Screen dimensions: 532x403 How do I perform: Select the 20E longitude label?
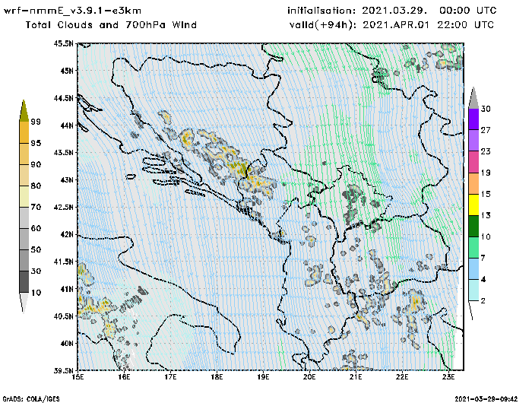[309, 377]
